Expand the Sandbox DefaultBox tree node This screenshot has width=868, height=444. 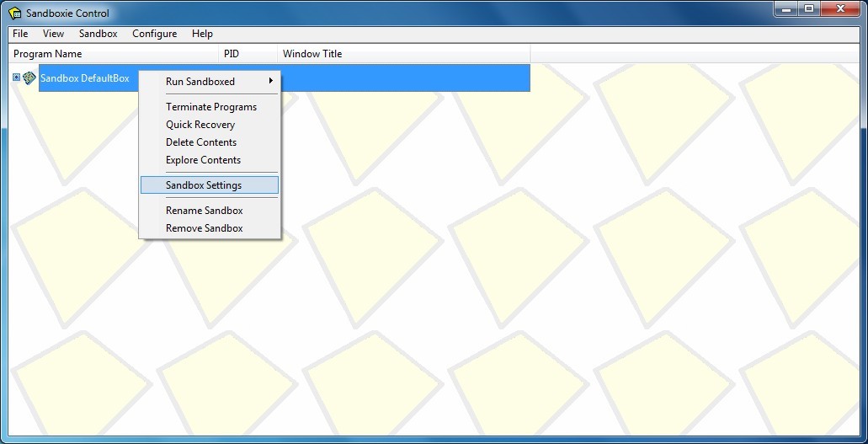16,78
